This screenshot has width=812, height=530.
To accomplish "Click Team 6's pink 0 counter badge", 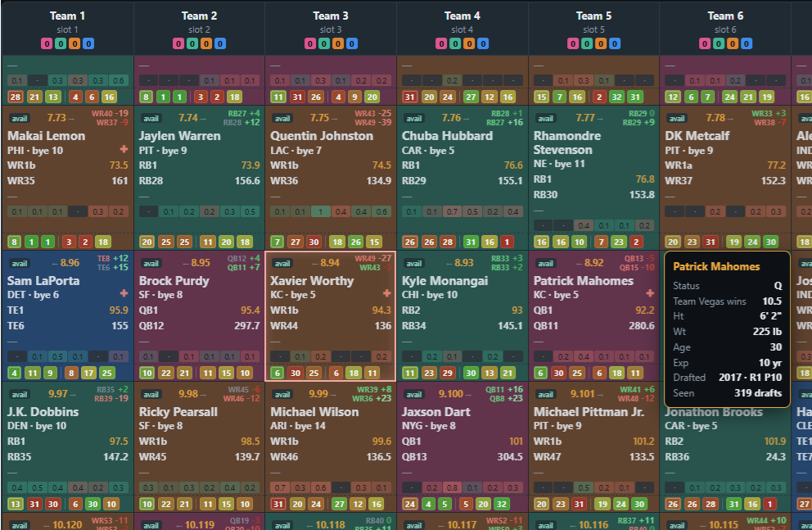I will click(704, 43).
